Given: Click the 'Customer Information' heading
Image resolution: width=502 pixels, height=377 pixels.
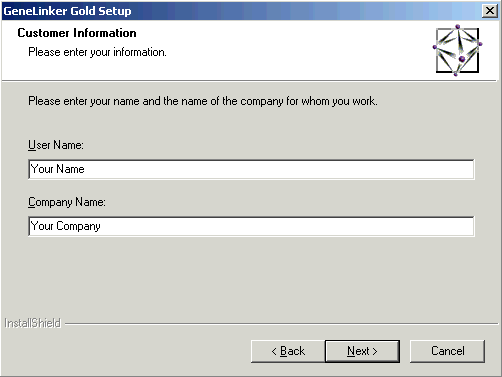Looking at the screenshot, I should 77,33.
